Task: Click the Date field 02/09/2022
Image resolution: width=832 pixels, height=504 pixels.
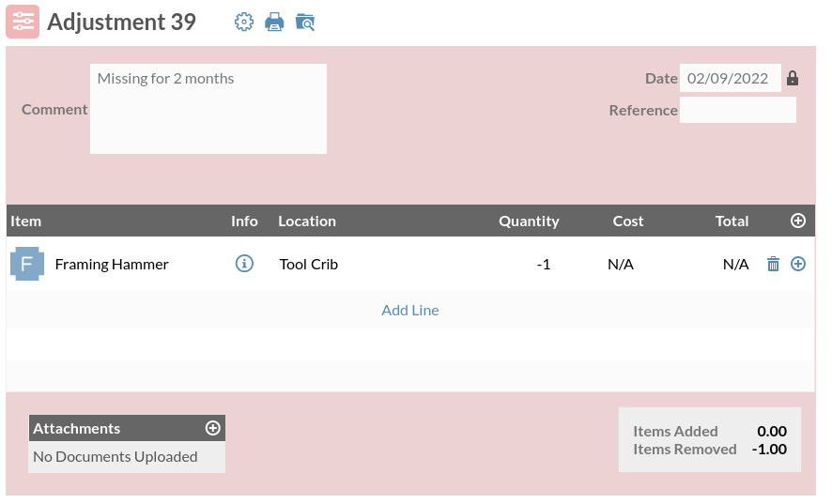Action: pyautogui.click(x=731, y=78)
